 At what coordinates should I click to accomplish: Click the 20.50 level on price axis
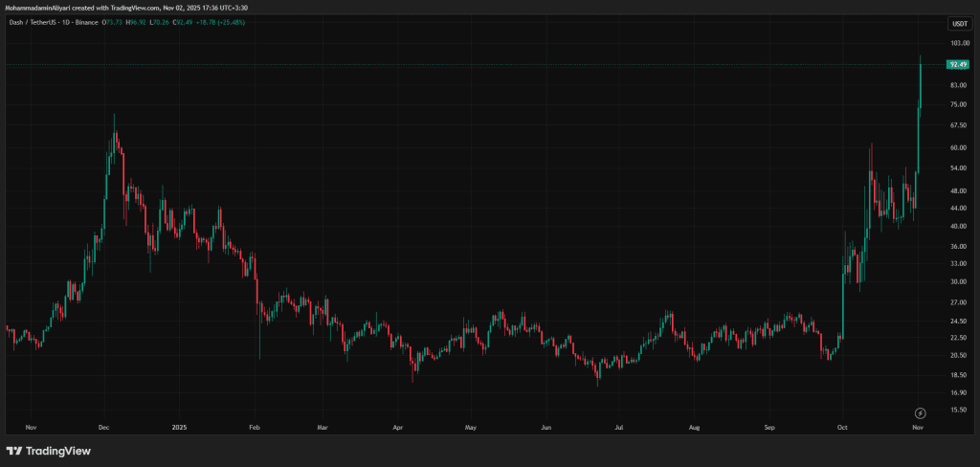pos(957,355)
